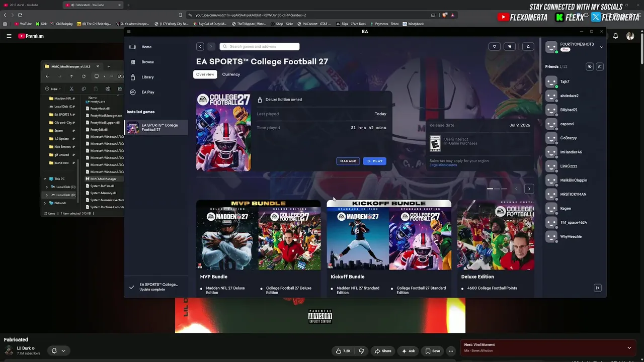Open the New dropdown in File Explorer
Viewport: 644px width, 362px height.
(54, 89)
